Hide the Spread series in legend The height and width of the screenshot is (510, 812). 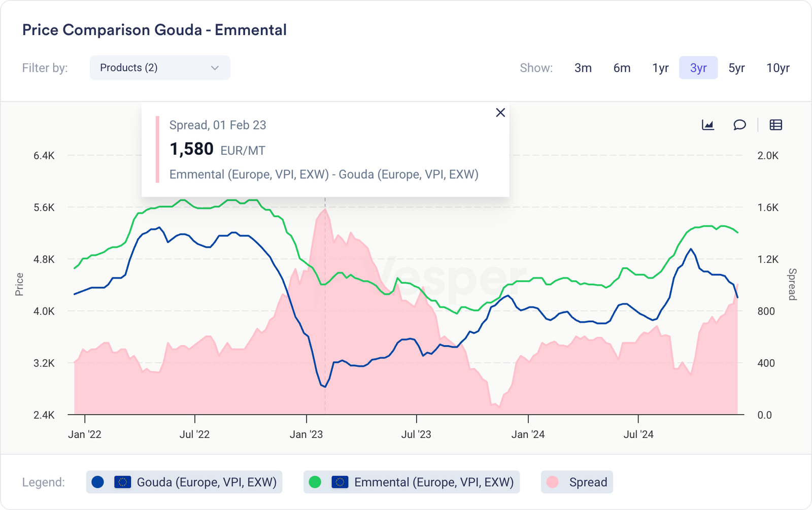pos(588,482)
